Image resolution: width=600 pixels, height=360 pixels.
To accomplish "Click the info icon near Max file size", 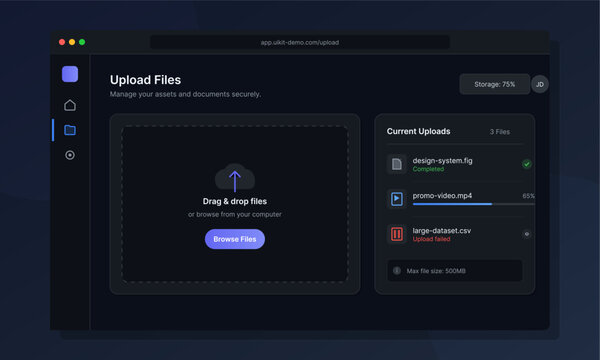I will [397, 270].
